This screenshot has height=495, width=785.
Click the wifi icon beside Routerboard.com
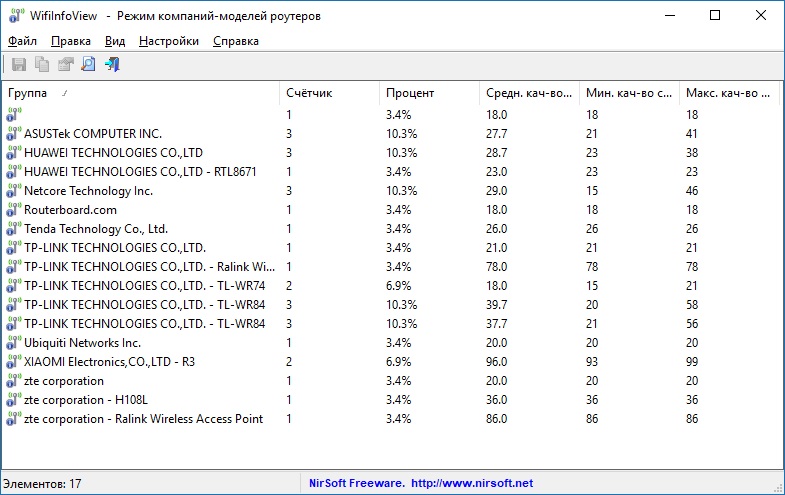(14, 210)
